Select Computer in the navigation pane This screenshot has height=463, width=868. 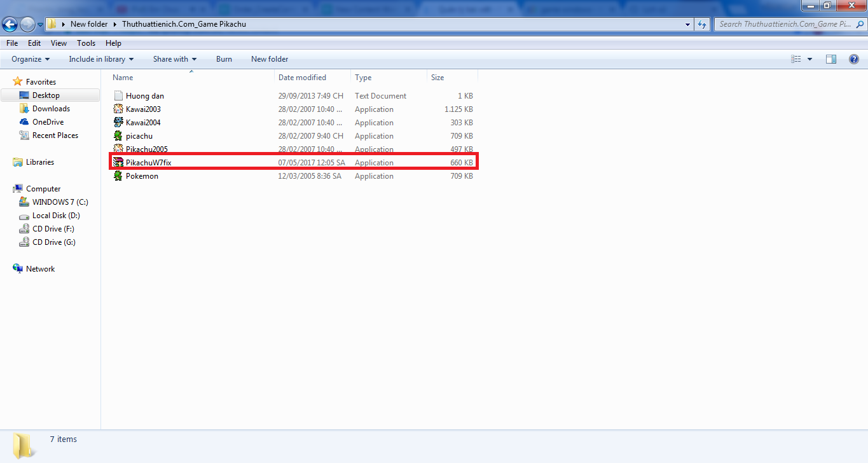tap(43, 189)
